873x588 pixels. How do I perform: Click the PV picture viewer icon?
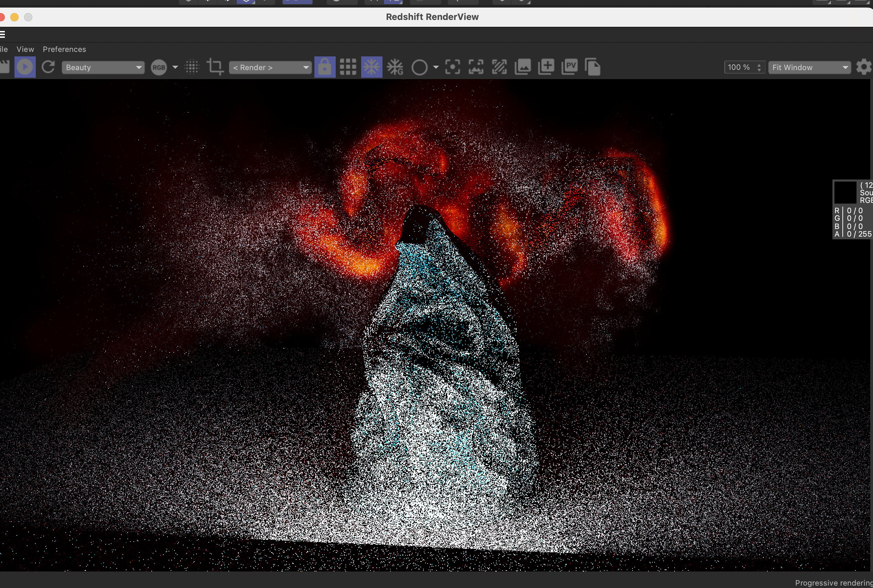(570, 67)
